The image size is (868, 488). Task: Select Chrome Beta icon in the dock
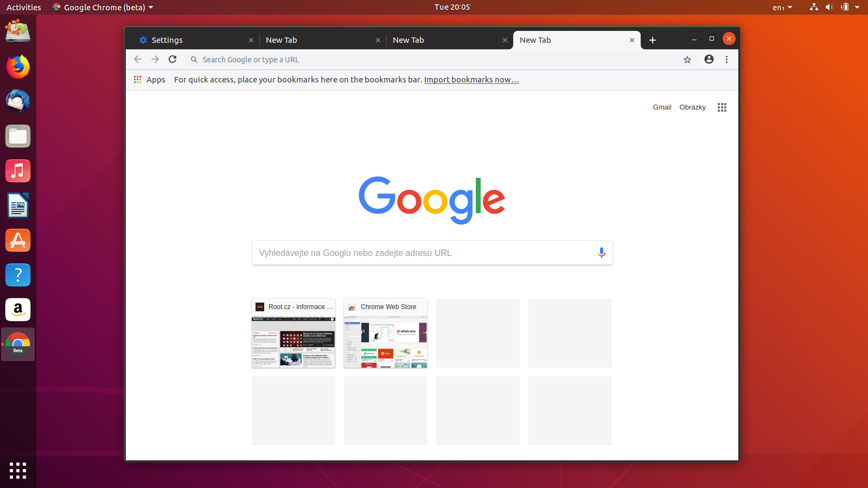click(x=18, y=344)
